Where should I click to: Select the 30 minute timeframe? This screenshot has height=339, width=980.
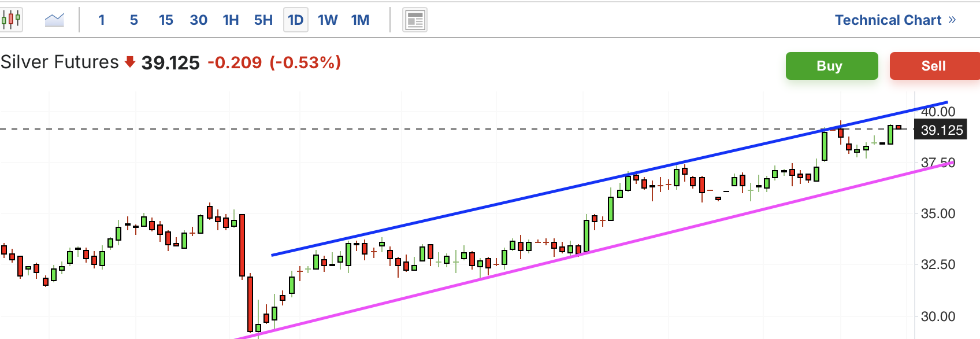point(198,20)
